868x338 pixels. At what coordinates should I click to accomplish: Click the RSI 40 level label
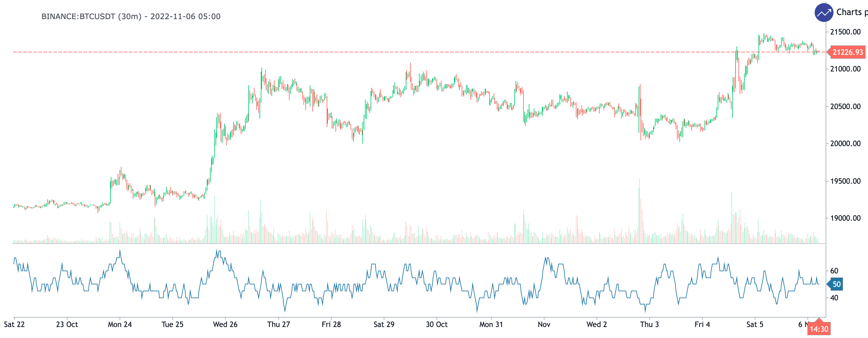834,298
